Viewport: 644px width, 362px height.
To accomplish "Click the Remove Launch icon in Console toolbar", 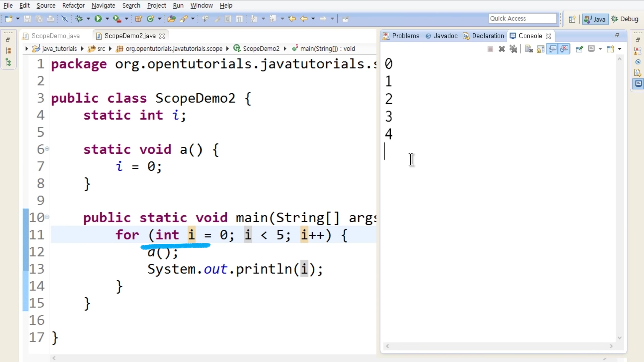I will click(502, 49).
